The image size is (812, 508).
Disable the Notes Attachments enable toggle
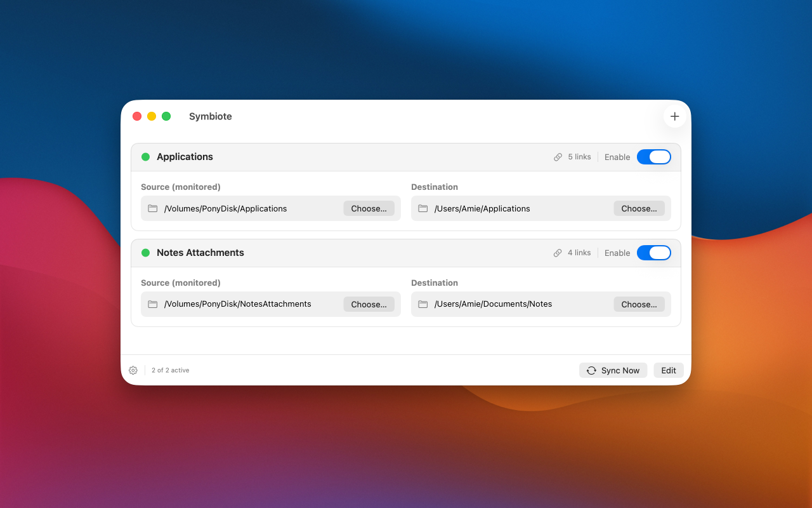tap(653, 253)
